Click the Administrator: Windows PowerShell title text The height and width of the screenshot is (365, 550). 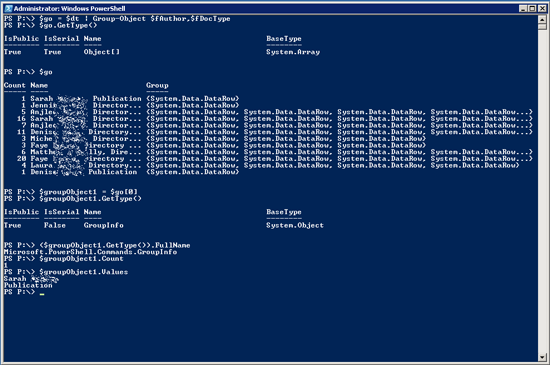click(x=69, y=8)
